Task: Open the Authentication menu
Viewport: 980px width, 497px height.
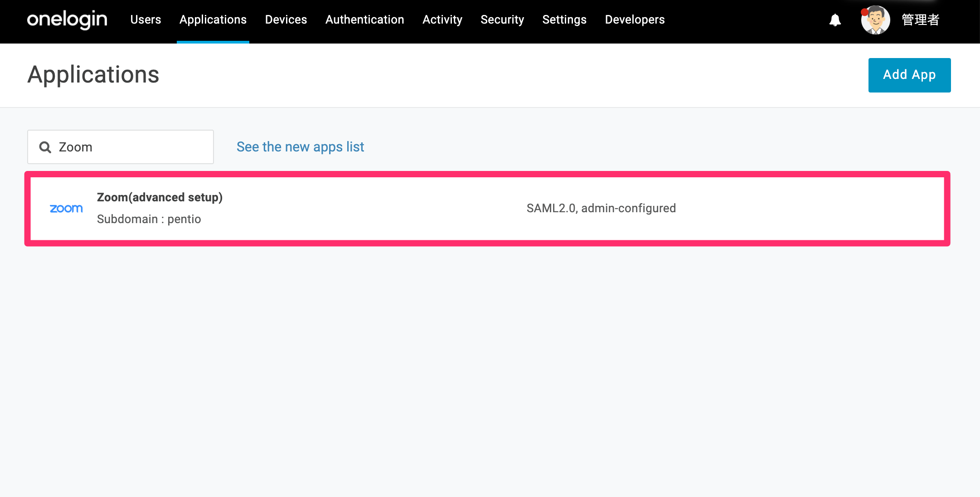Action: pyautogui.click(x=365, y=20)
